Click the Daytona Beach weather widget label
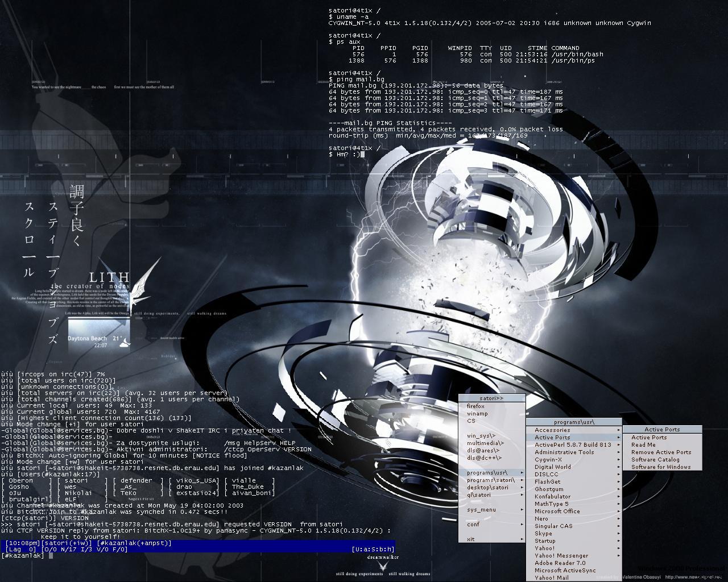The width and height of the screenshot is (728, 582). (87, 339)
